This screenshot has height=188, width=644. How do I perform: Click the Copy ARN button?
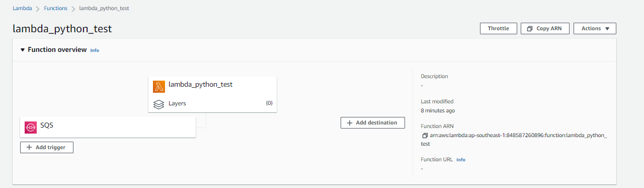(545, 29)
